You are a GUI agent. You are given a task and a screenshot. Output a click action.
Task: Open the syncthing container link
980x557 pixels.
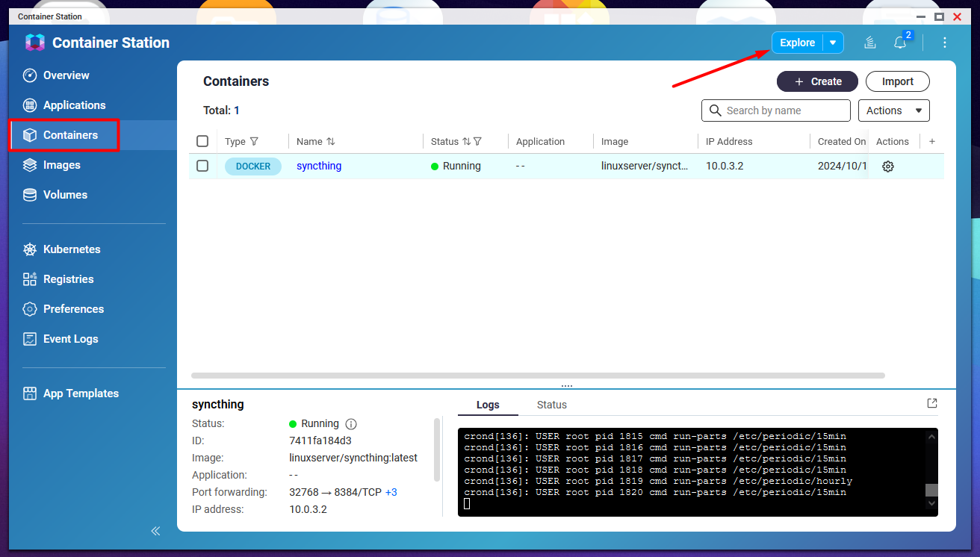tap(319, 166)
